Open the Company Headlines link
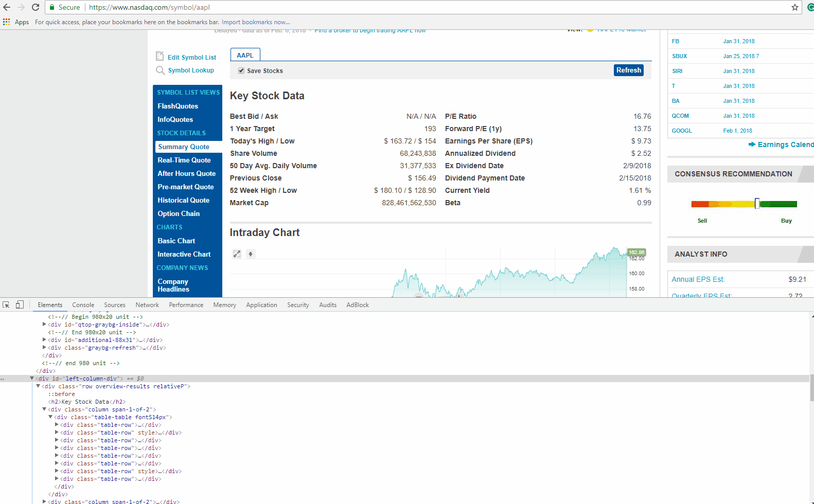The width and height of the screenshot is (814, 504). coord(173,285)
